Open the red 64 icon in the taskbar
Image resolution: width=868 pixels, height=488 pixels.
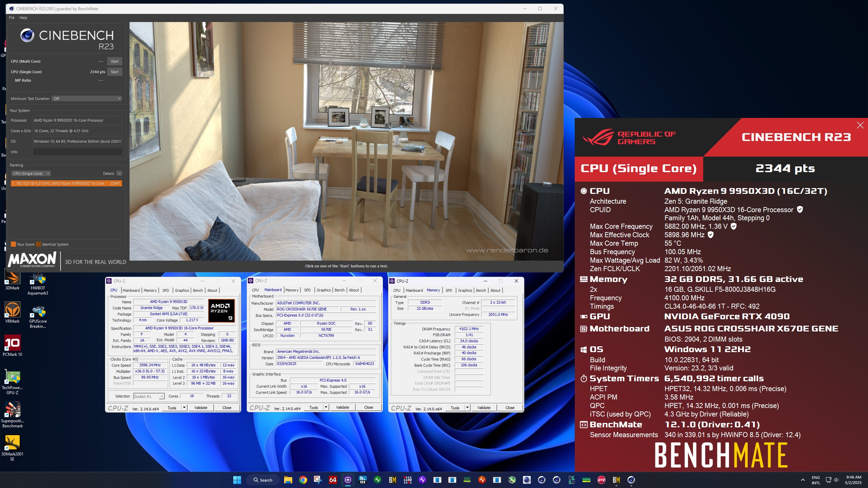click(x=333, y=480)
